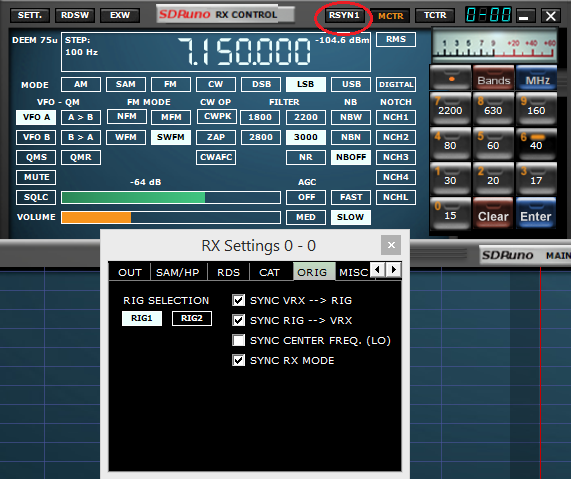Click the RSYN1 sync button
571x479 pixels.
click(344, 15)
